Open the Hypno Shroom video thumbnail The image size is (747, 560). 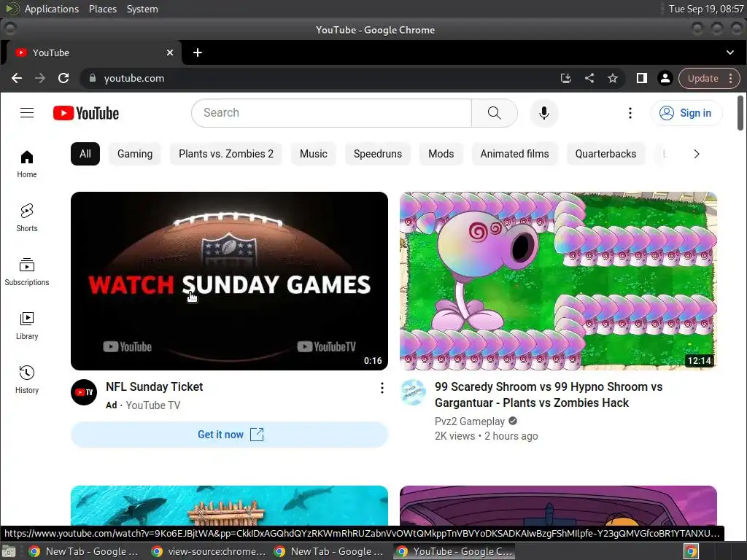[558, 281]
